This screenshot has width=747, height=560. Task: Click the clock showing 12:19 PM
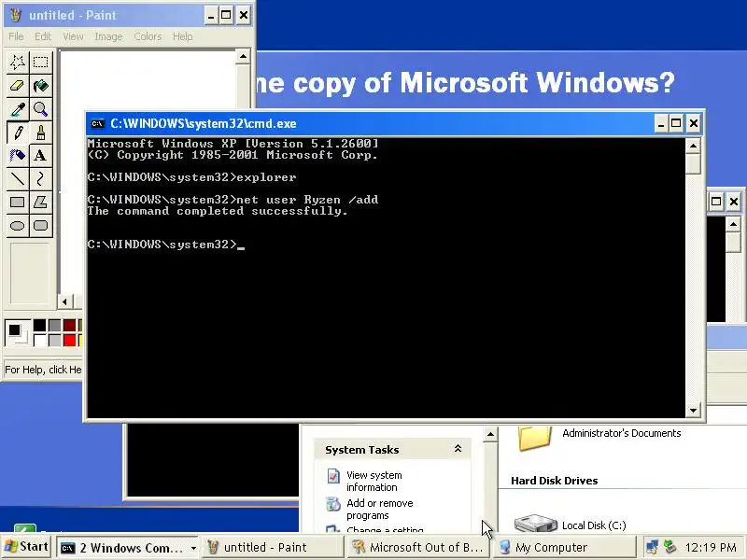(x=711, y=548)
